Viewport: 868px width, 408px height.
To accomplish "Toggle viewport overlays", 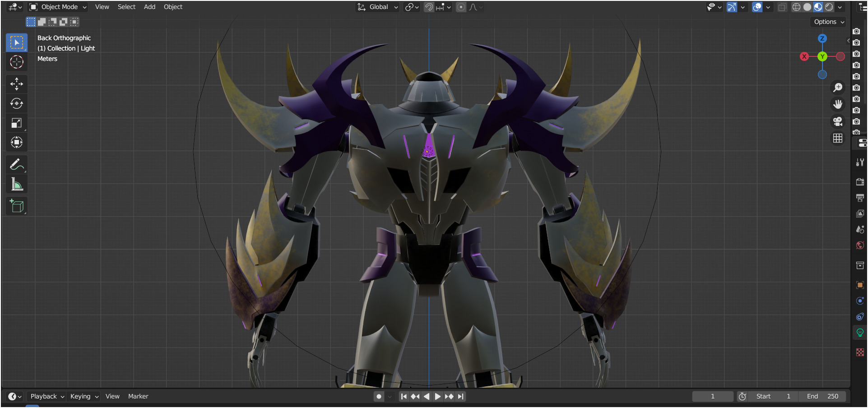I will (757, 7).
